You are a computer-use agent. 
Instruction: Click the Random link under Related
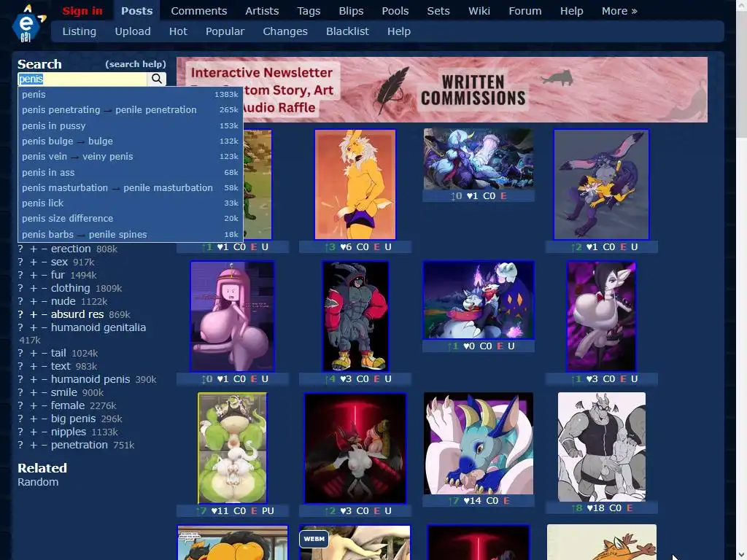tap(38, 482)
